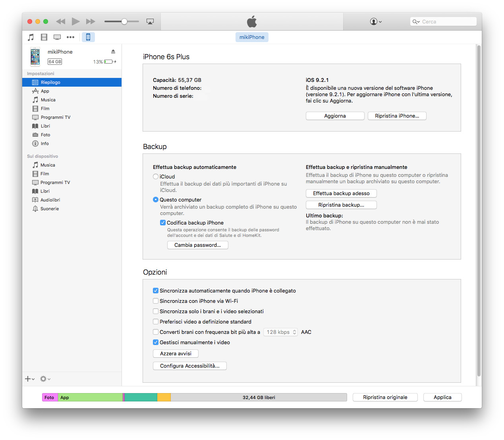The image size is (504, 440).
Task: Open Info in the sidebar
Action: (72, 143)
